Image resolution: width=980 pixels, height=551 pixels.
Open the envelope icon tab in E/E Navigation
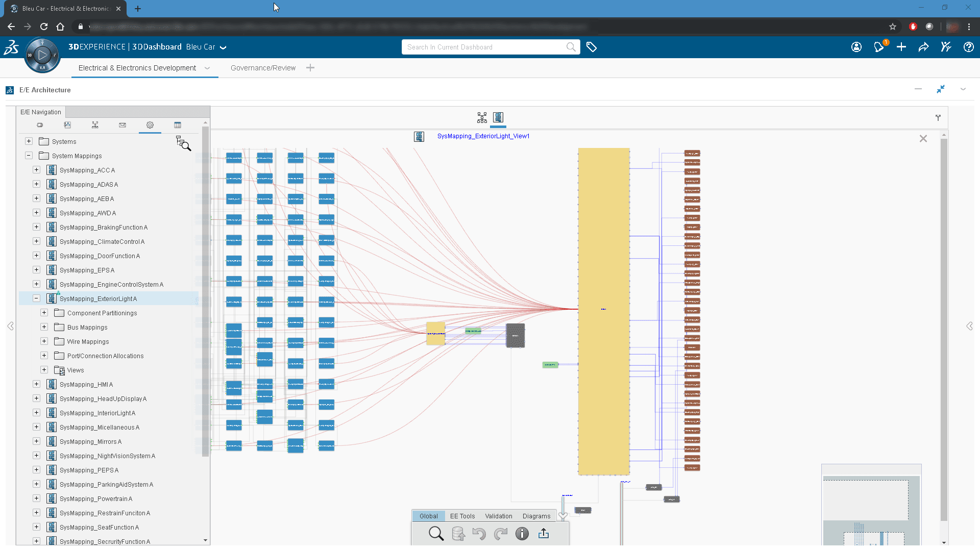pos(122,125)
